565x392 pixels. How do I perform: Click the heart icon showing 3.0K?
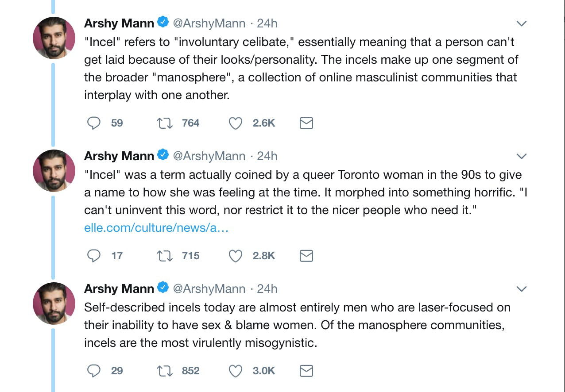[235, 371]
